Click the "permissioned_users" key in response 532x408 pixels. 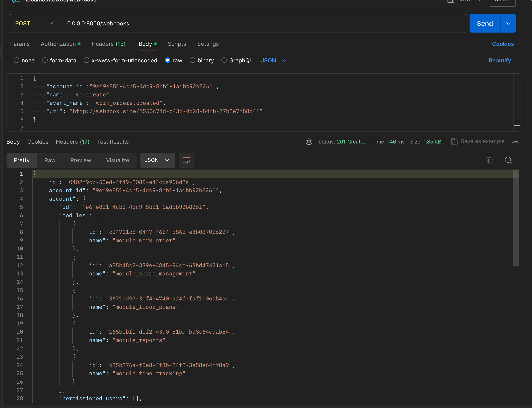[x=92, y=399]
